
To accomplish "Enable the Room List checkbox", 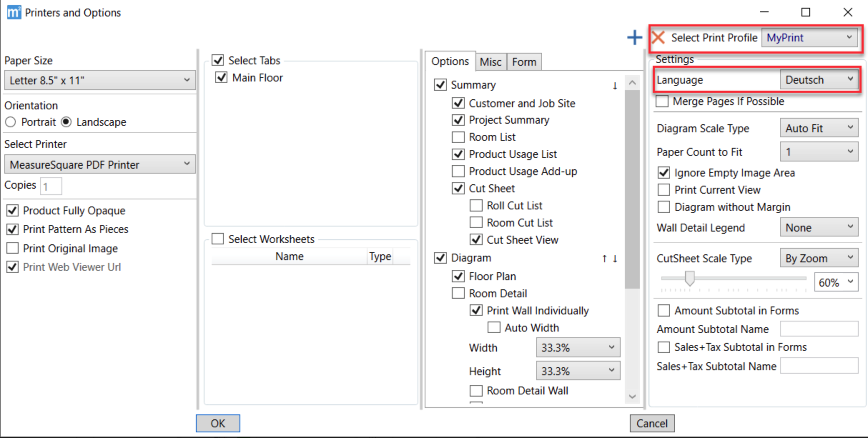I will pos(458,137).
